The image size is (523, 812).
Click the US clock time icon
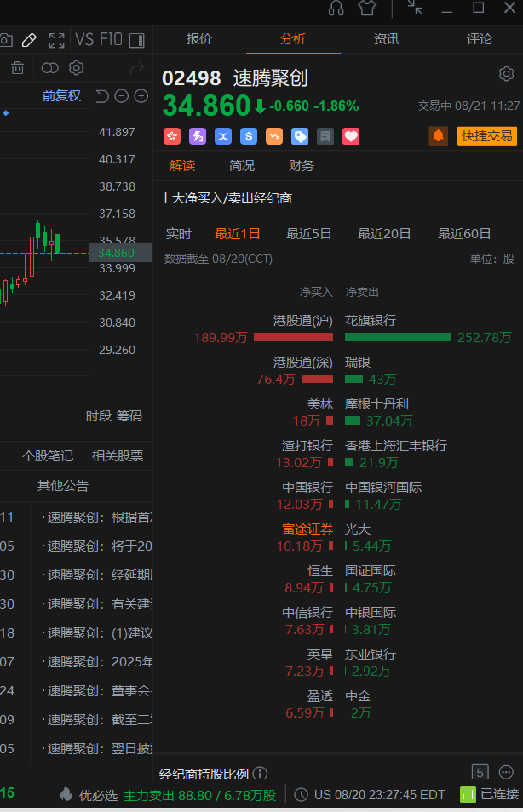pos(302,794)
